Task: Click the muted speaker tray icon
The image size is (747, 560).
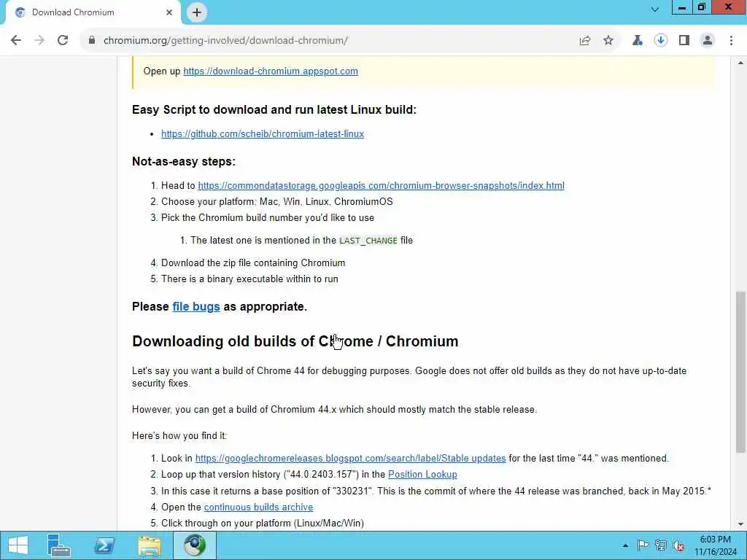Action: (x=678, y=545)
